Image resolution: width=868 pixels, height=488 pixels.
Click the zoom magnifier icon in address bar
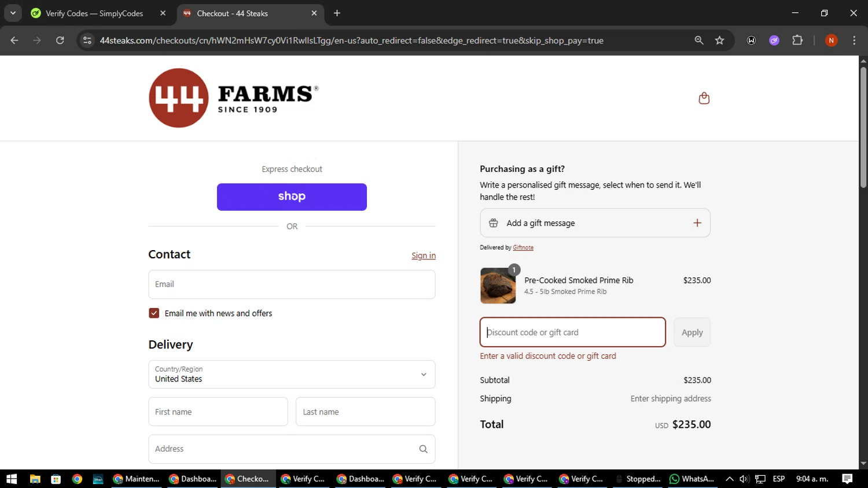(x=699, y=41)
